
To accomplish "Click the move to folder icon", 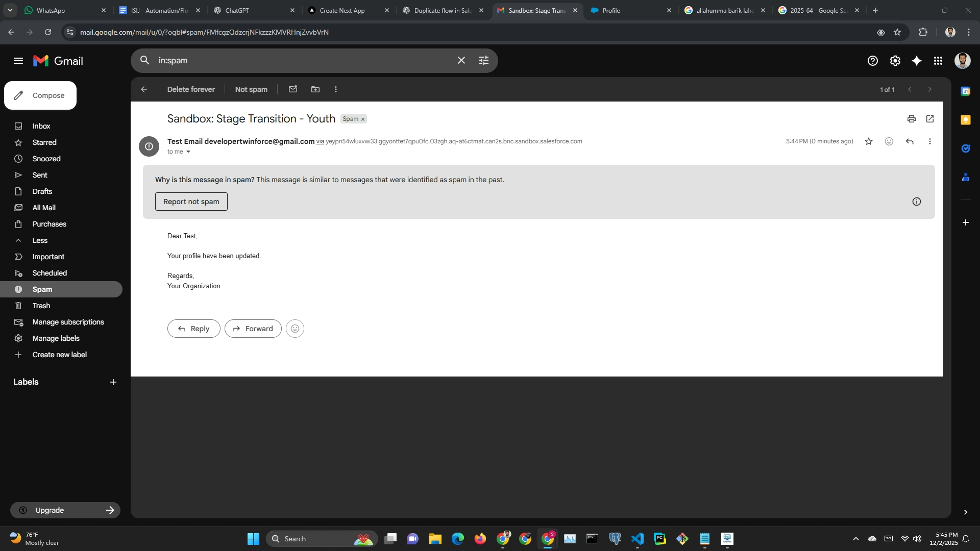I will coord(315,89).
